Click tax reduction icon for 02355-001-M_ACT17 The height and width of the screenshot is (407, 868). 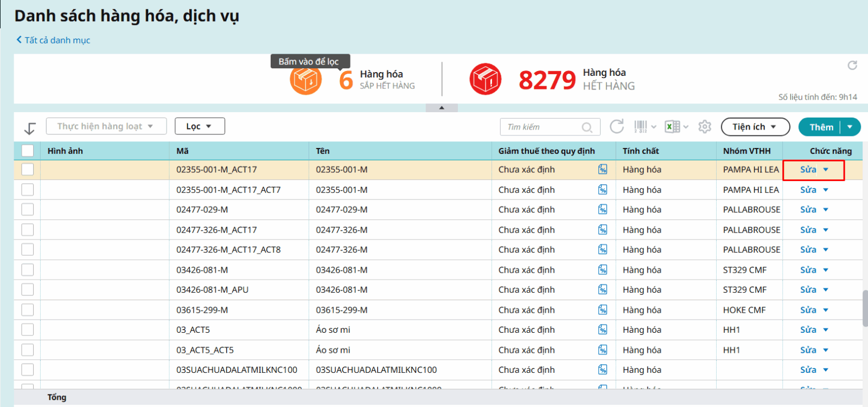pyautogui.click(x=603, y=170)
